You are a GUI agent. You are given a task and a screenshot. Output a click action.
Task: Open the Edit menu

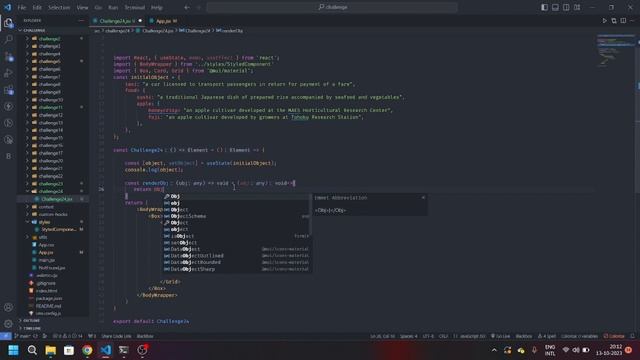(37, 7)
